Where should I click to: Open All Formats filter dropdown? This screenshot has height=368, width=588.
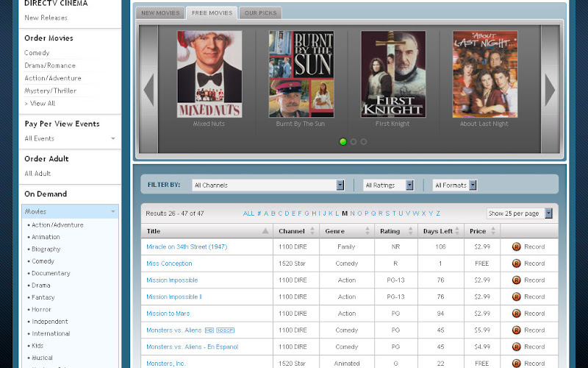[x=454, y=185]
